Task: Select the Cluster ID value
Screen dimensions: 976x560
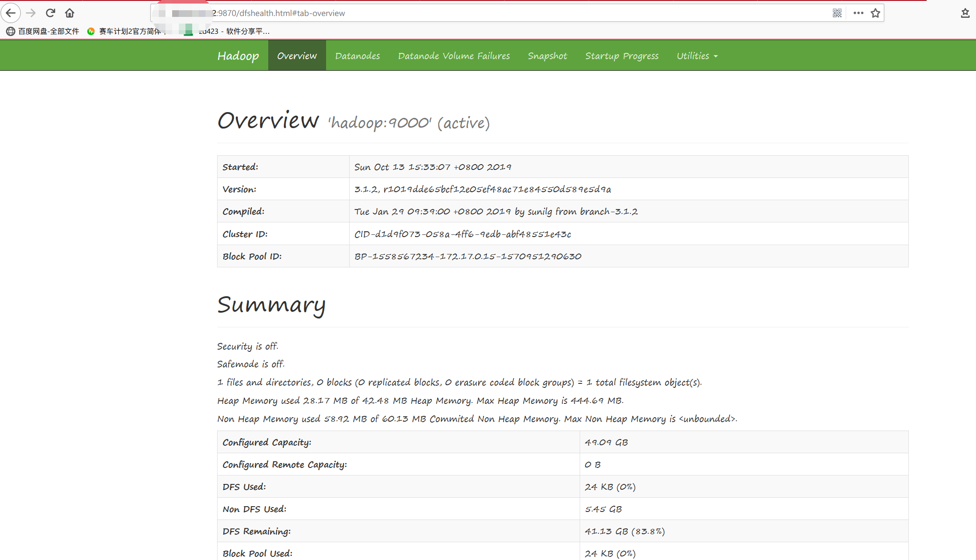Action: coord(462,234)
